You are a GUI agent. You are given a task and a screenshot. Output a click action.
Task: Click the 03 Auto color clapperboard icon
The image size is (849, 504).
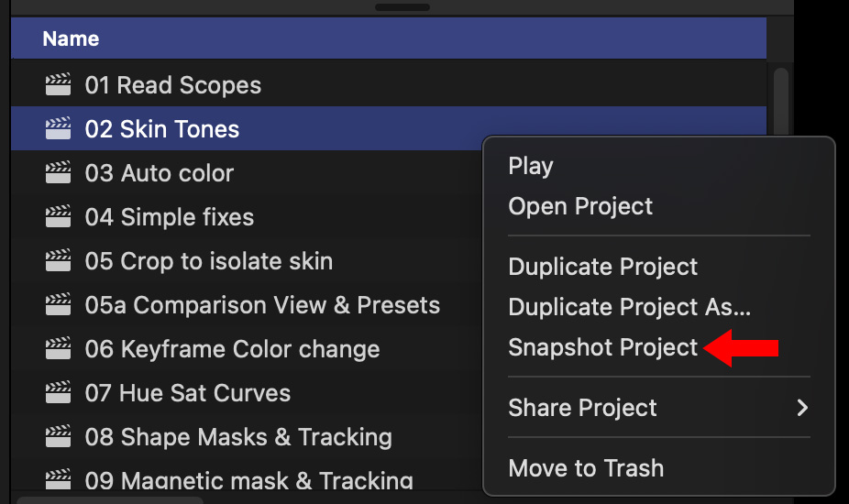tap(58, 173)
